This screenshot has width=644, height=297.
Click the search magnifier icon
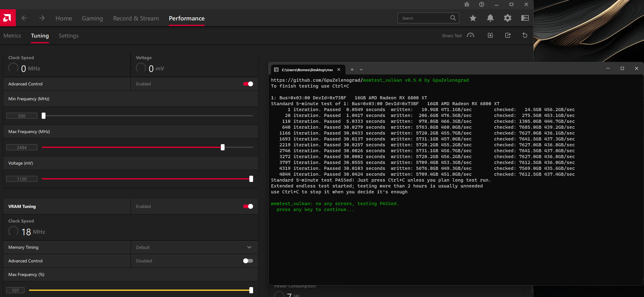pos(453,18)
